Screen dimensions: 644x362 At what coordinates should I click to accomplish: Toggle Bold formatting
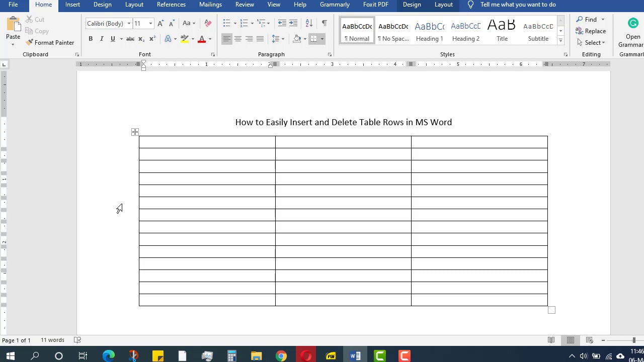click(x=91, y=39)
